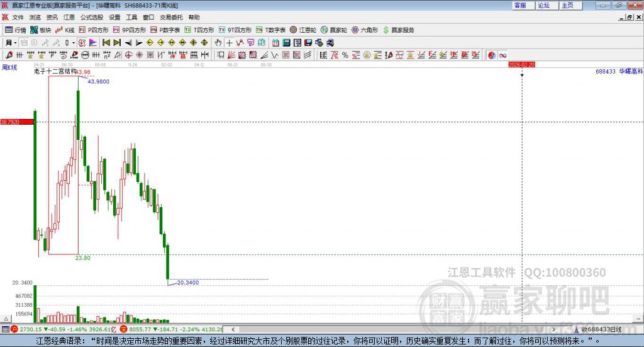Viewport: 644px width, 347px height.
Task: Open the 行情 market quotes view
Action: pyautogui.click(x=15, y=30)
